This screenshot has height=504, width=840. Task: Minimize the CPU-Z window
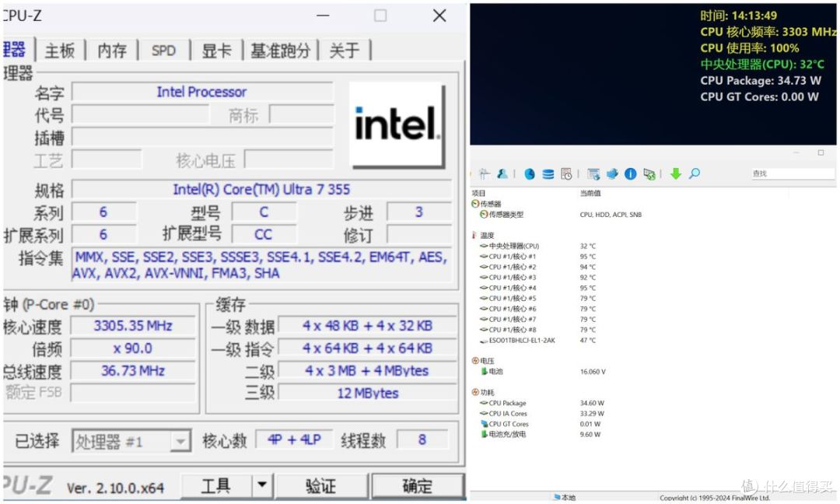point(323,16)
